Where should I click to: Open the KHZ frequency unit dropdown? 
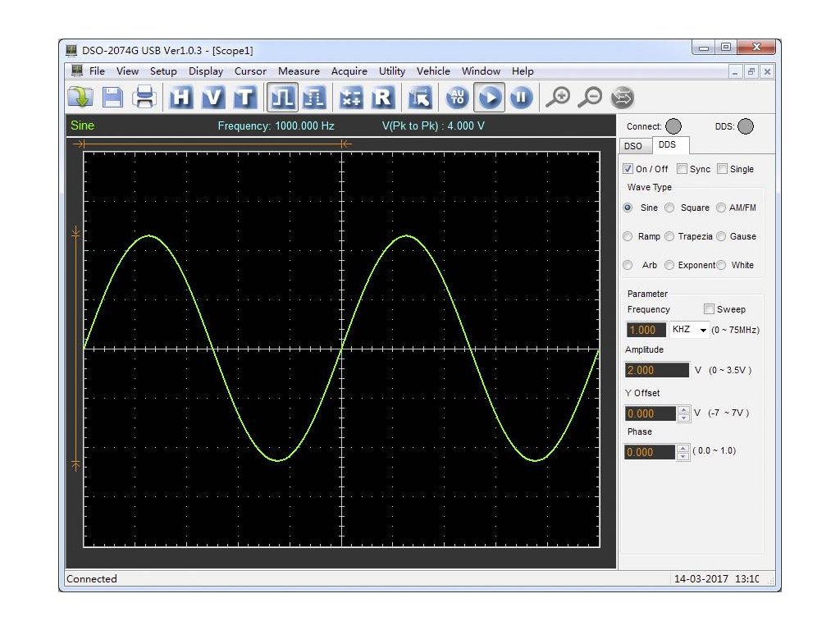(x=690, y=330)
